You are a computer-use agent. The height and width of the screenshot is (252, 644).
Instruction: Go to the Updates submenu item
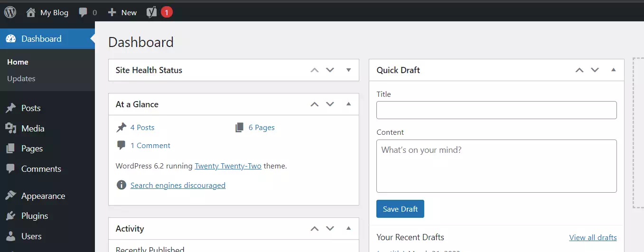21,79
